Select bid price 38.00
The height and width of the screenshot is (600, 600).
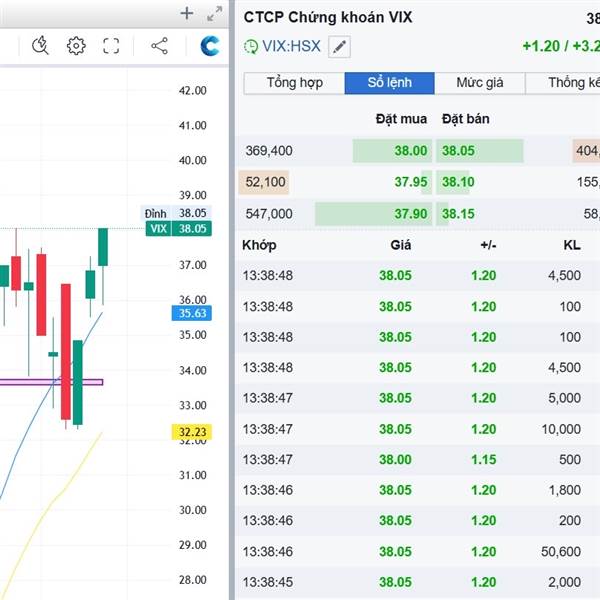pos(411,151)
